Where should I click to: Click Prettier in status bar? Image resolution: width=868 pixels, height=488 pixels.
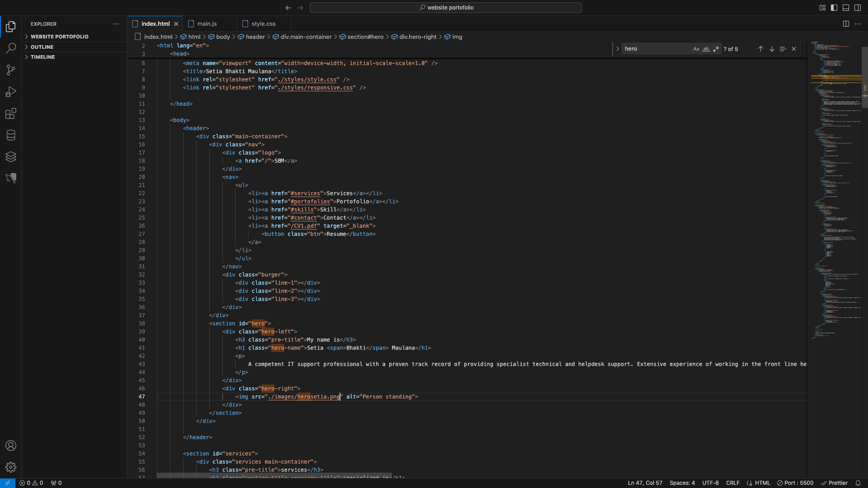835,483
